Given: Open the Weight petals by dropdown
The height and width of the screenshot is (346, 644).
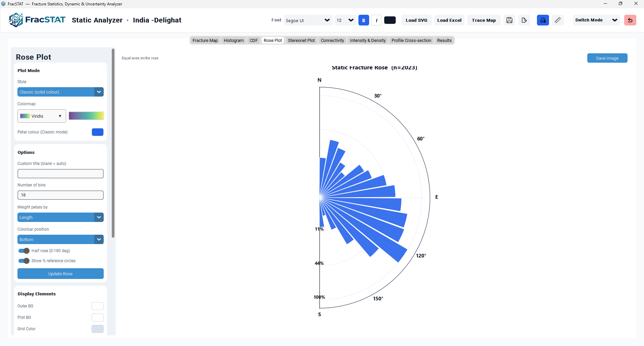Looking at the screenshot, I should point(60,217).
